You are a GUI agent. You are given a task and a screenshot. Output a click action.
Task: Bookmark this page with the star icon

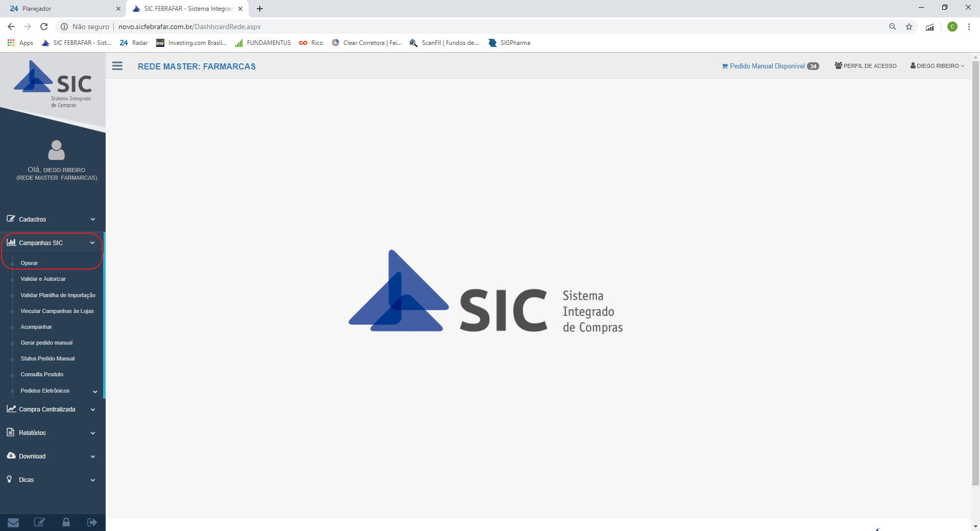click(x=909, y=27)
